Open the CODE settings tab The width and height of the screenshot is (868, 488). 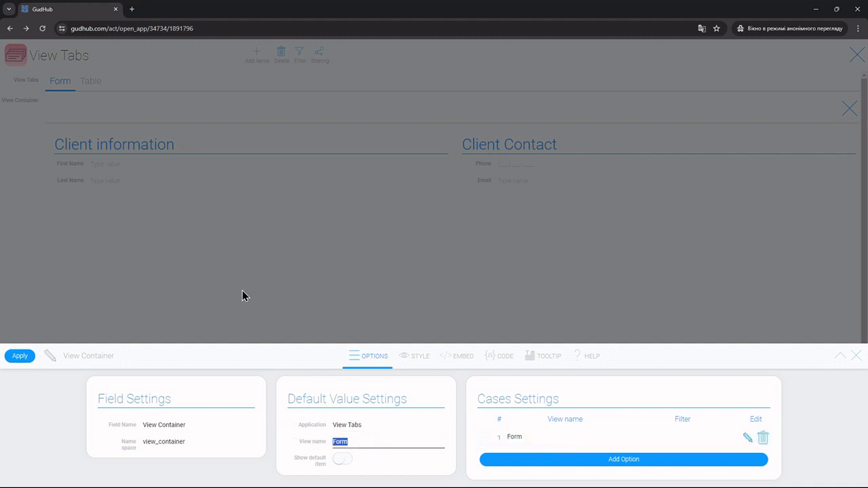499,356
